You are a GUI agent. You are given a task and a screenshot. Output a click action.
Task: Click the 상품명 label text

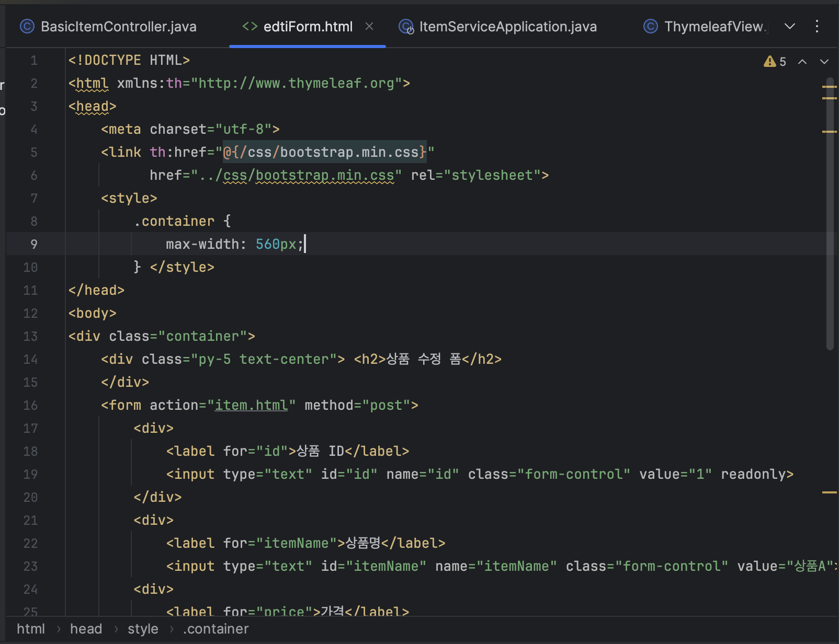point(364,543)
